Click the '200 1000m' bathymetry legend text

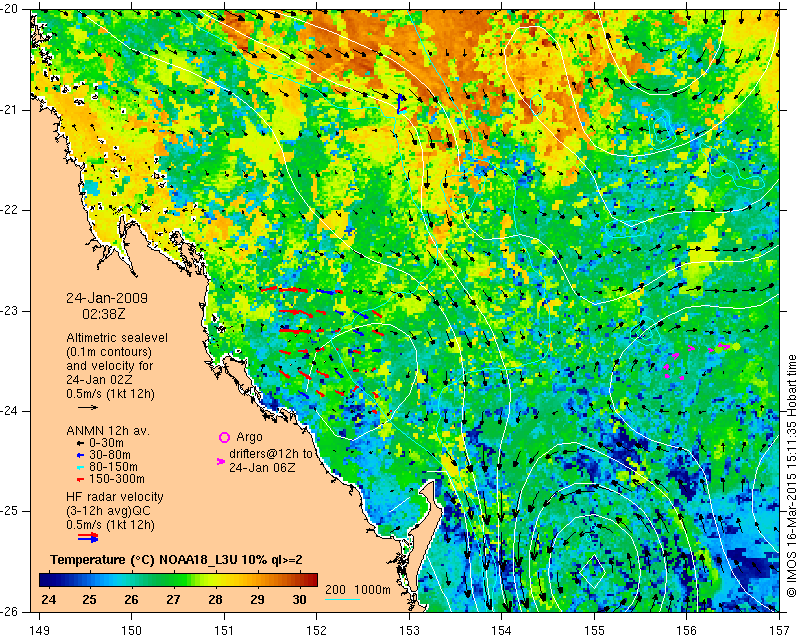tap(358, 590)
